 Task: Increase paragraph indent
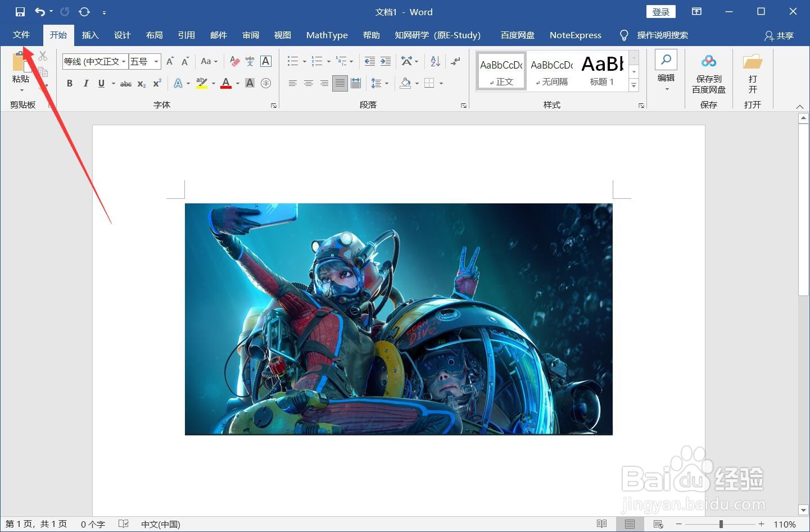(x=385, y=61)
